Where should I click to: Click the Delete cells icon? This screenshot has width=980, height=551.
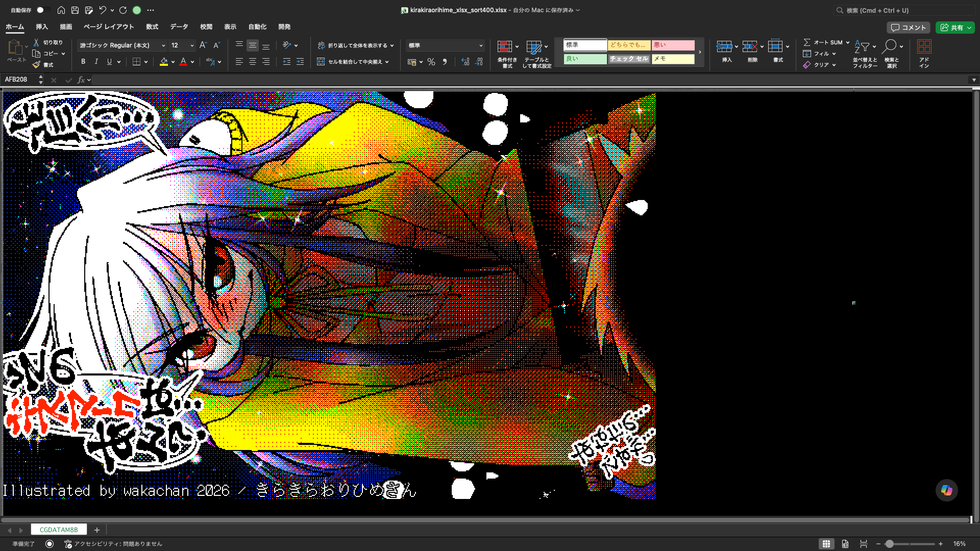pos(750,46)
